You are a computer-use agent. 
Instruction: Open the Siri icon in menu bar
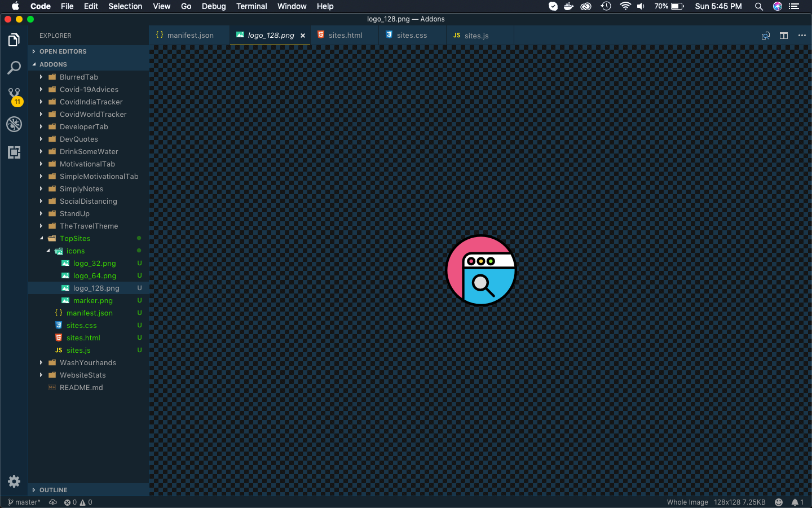point(778,6)
